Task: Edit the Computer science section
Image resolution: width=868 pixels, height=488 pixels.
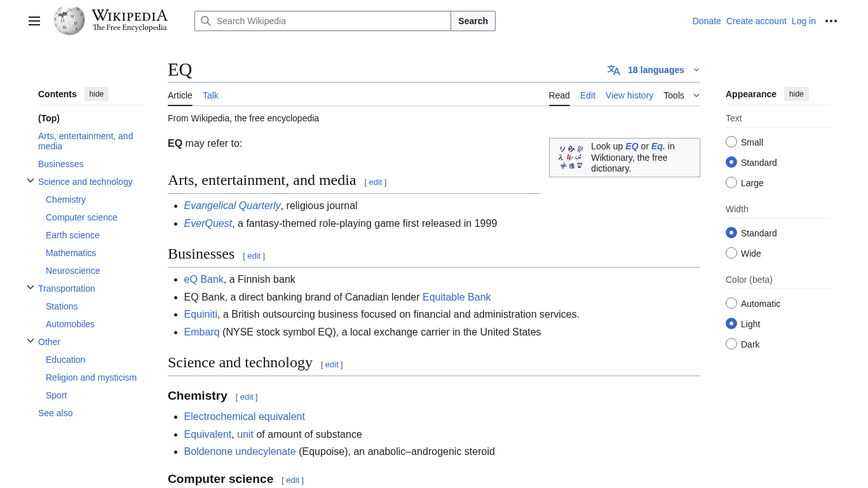Action: (x=292, y=480)
